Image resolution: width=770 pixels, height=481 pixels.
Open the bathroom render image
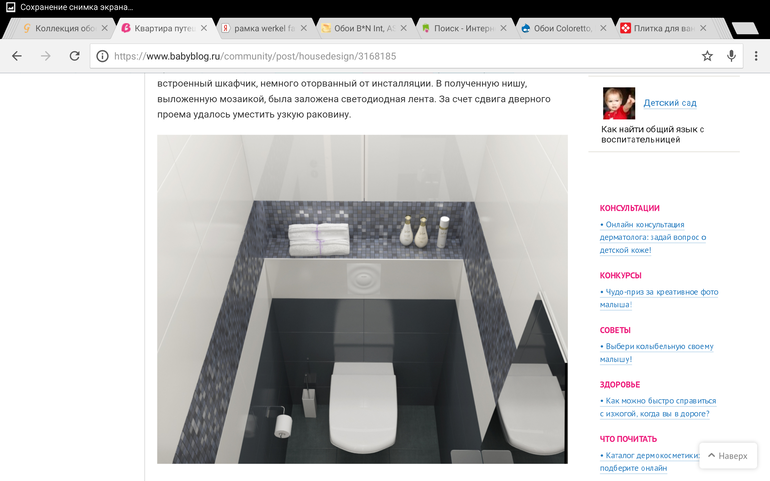tap(362, 299)
